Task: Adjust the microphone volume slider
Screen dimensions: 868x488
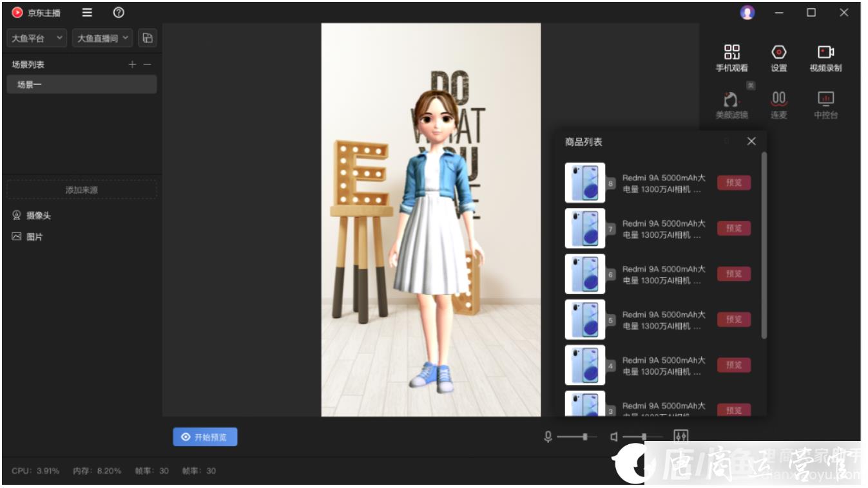Action: coord(577,437)
